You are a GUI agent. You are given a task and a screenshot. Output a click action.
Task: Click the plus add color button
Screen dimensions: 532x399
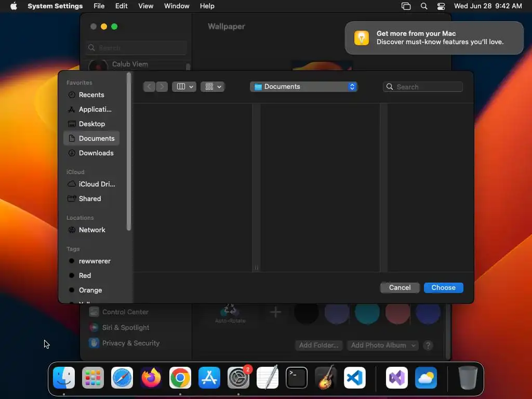point(275,312)
